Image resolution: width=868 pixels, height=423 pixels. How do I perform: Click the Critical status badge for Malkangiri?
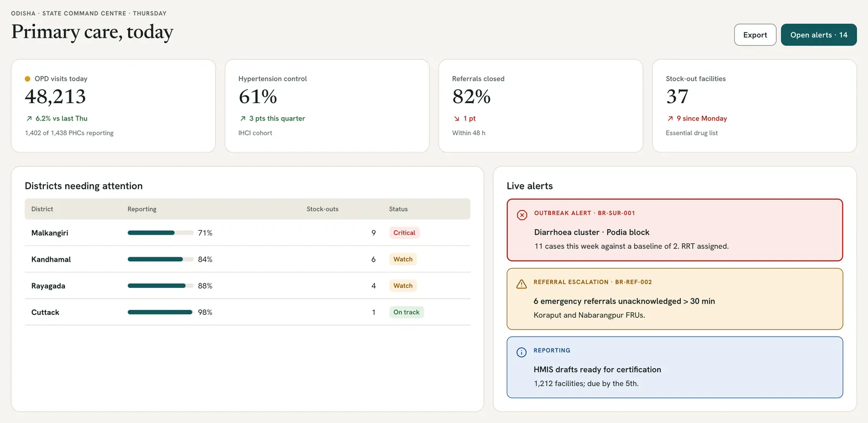point(404,233)
